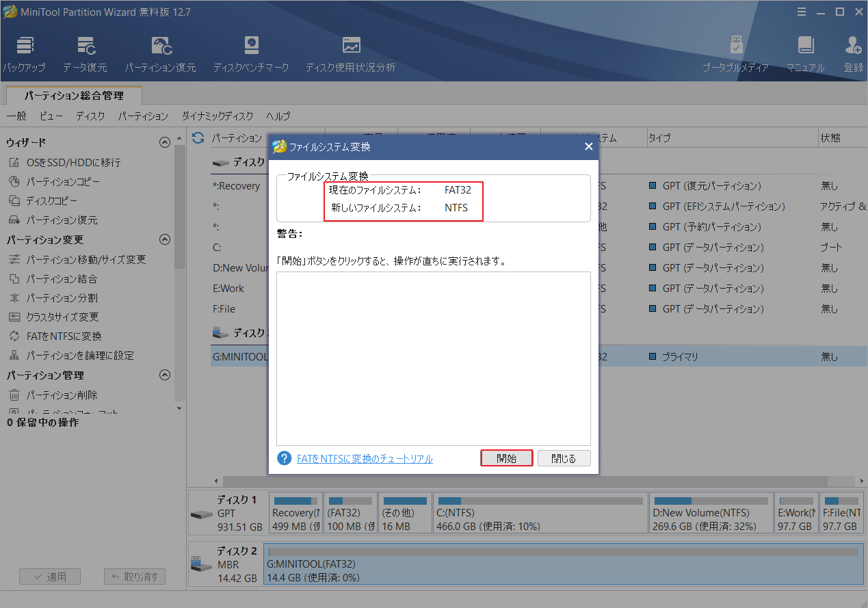The width and height of the screenshot is (868, 608).
Task: Collapse the ウィザード section
Action: (164, 142)
